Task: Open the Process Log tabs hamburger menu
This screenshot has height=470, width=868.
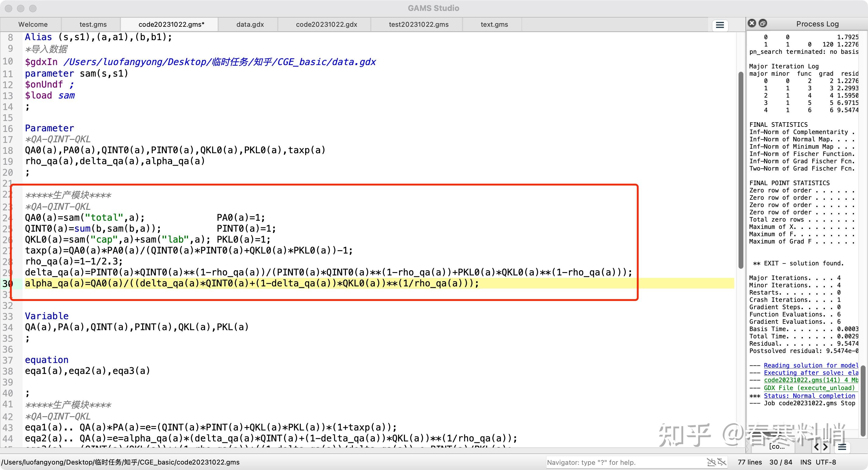Action: pos(842,447)
